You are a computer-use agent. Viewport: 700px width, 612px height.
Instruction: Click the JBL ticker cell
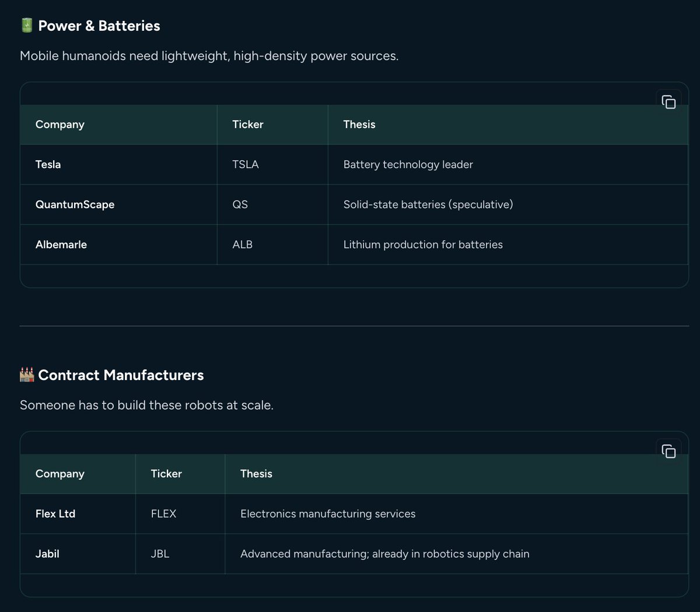coord(160,554)
